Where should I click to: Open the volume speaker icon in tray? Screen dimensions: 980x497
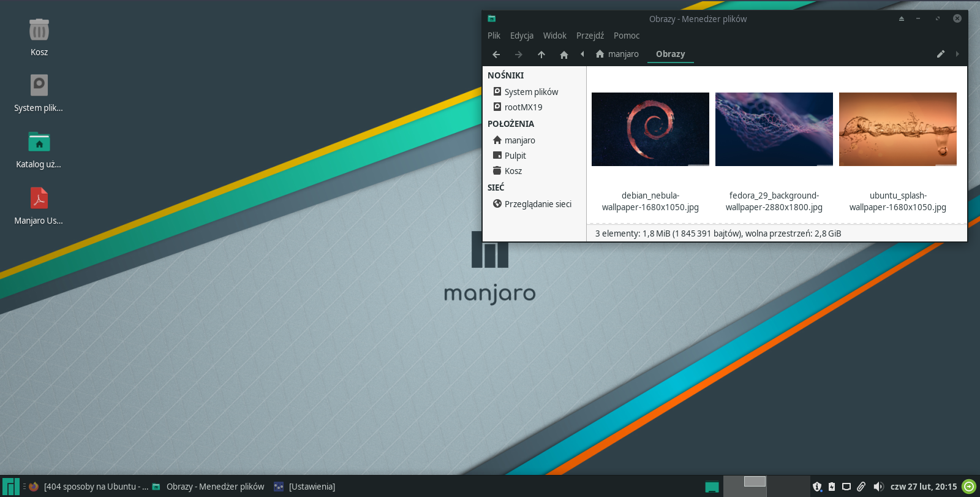[x=878, y=487]
